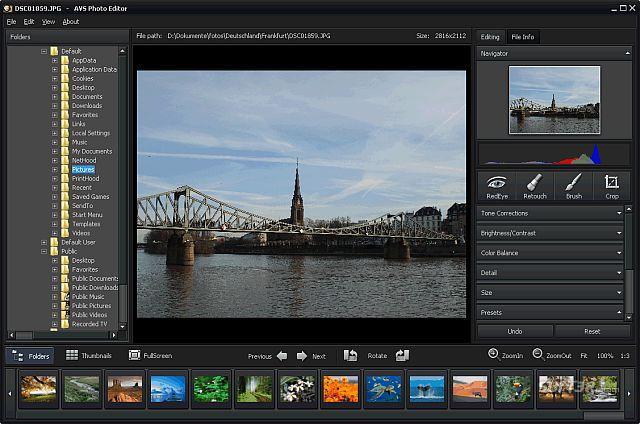Open the autumn leaves thumbnail

coord(39,389)
